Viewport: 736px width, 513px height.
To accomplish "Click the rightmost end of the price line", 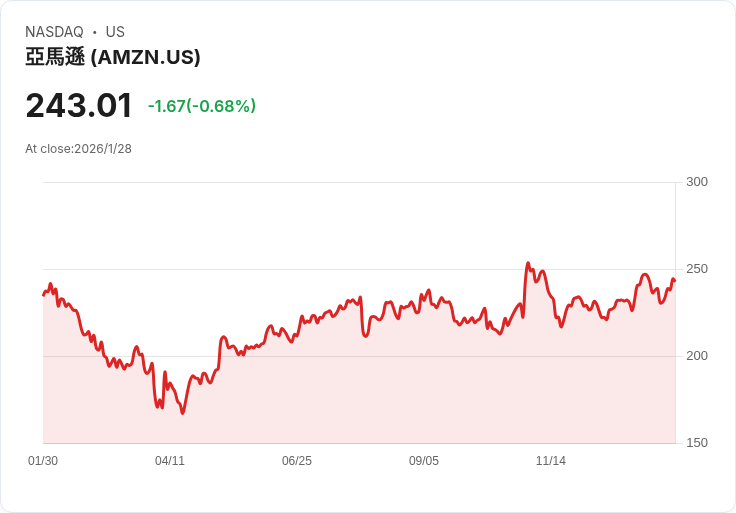I will coord(675,281).
